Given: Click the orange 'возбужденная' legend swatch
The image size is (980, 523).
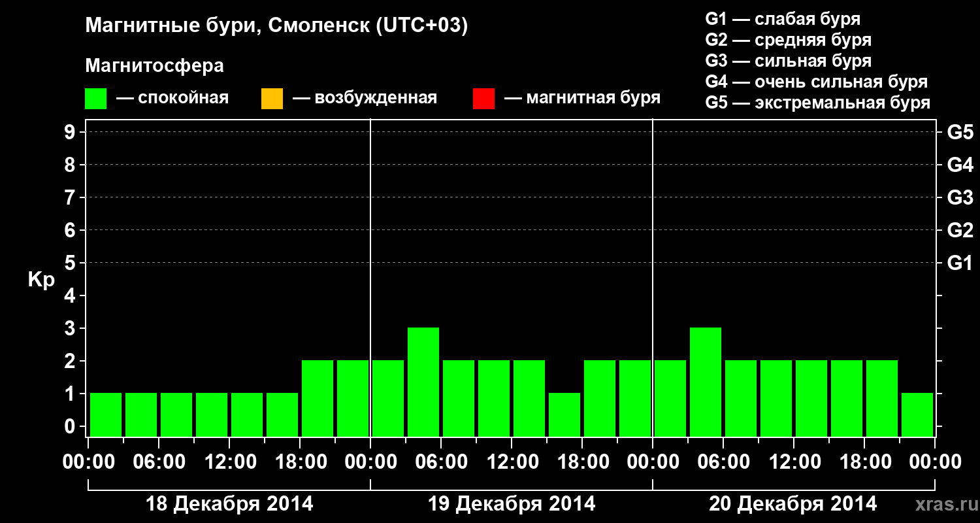Looking at the screenshot, I should (272, 99).
